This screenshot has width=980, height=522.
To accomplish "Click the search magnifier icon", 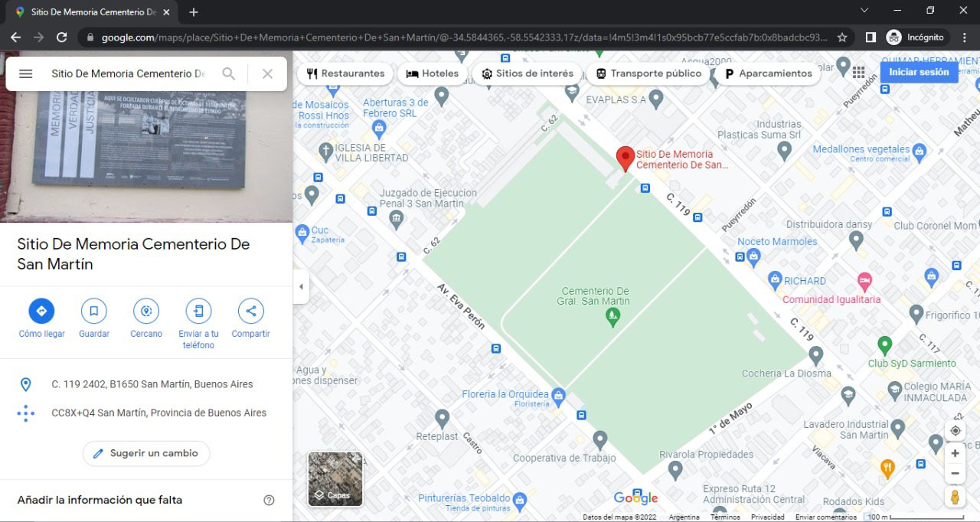I will click(x=228, y=73).
